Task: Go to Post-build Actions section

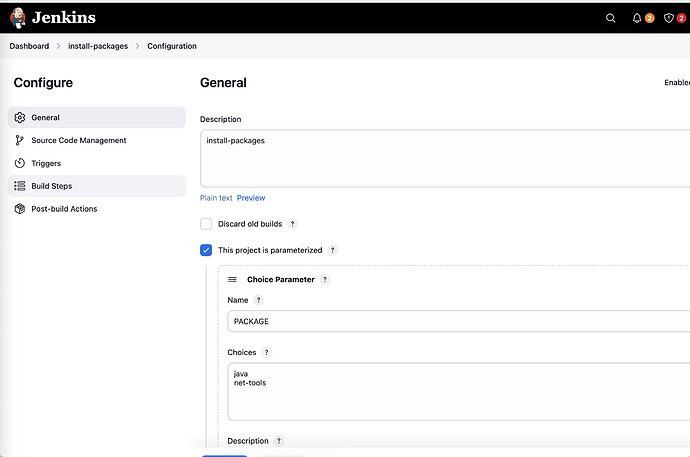Action: pos(64,209)
